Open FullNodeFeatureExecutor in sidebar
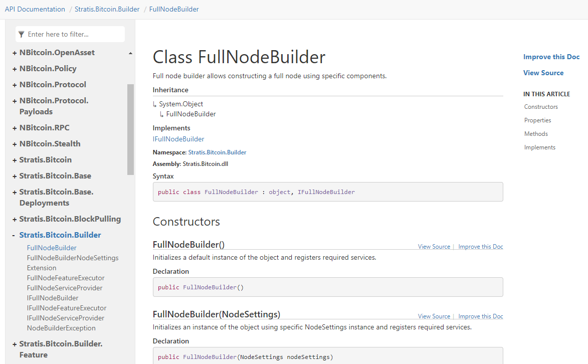This screenshot has height=364, width=588. [x=66, y=278]
